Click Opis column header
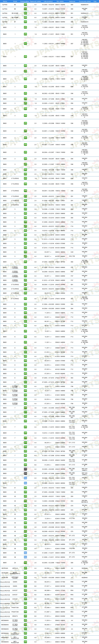The height and width of the screenshot is (644, 99). pos(95,1)
